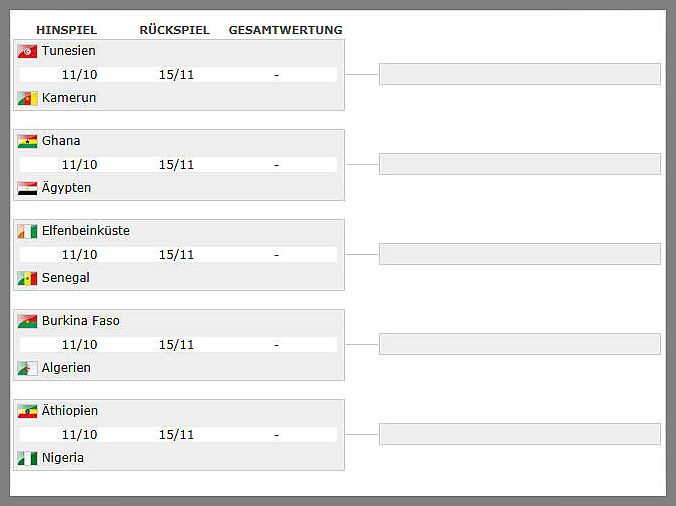Select the Elfenbeinküste team name
676x506 pixels.
[86, 231]
